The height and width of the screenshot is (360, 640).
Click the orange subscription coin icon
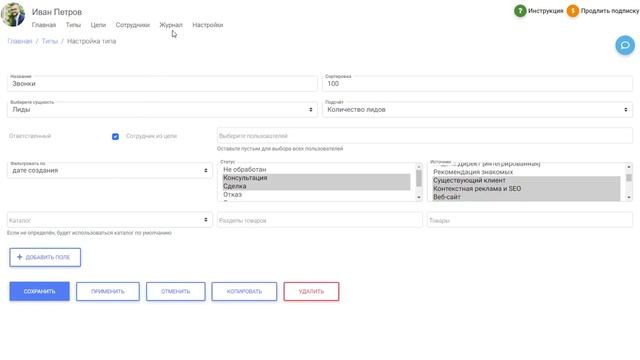click(x=573, y=11)
